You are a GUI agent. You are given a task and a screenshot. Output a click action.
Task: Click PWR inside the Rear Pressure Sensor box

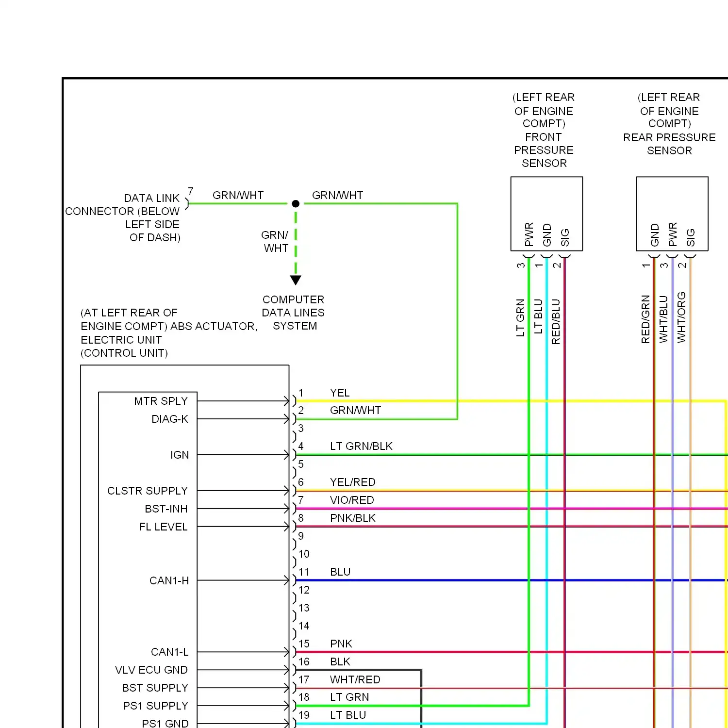[673, 234]
